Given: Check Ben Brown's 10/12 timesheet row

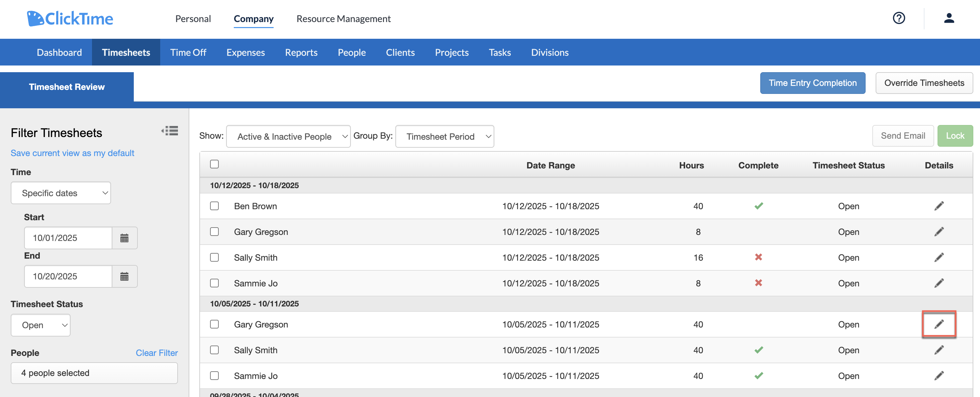Looking at the screenshot, I should pos(215,206).
